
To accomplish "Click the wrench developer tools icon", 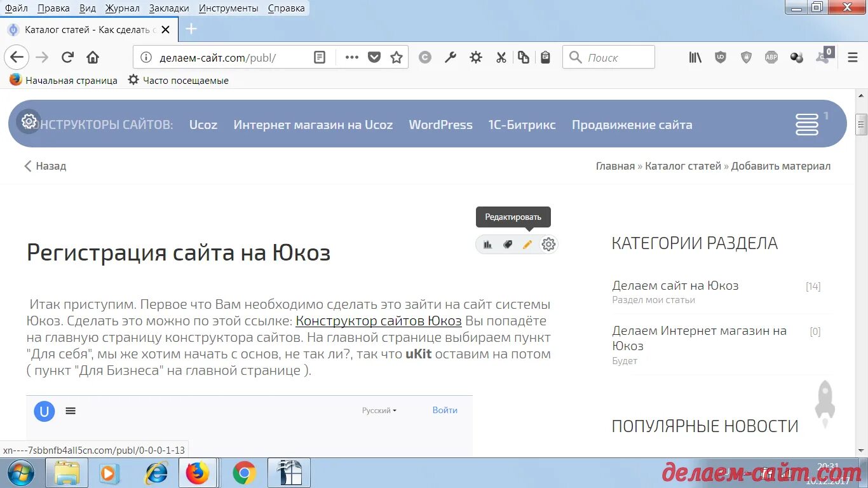I will click(451, 58).
